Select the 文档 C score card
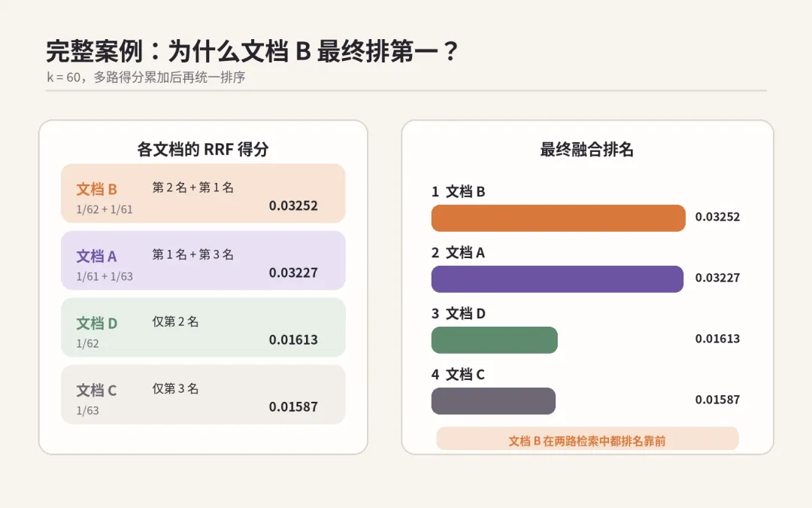812x508 pixels. (x=203, y=394)
